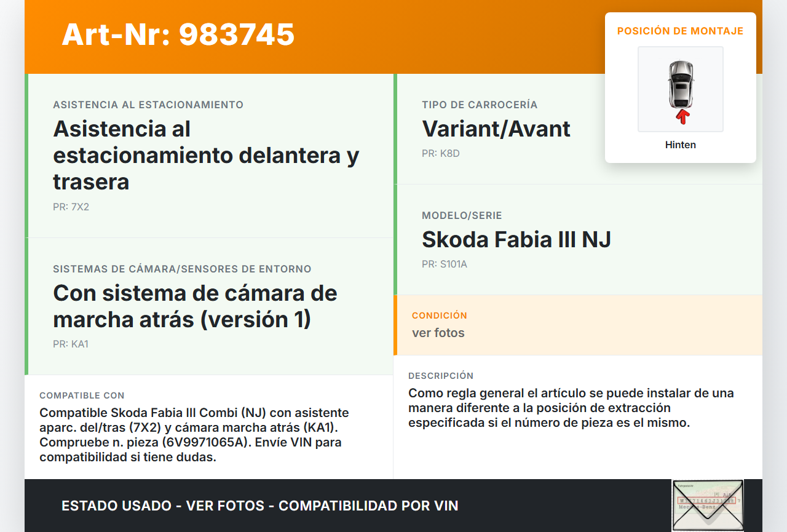The image size is (787, 532).
Task: Click the orange 'CONDICIÓN' label
Action: (x=440, y=316)
